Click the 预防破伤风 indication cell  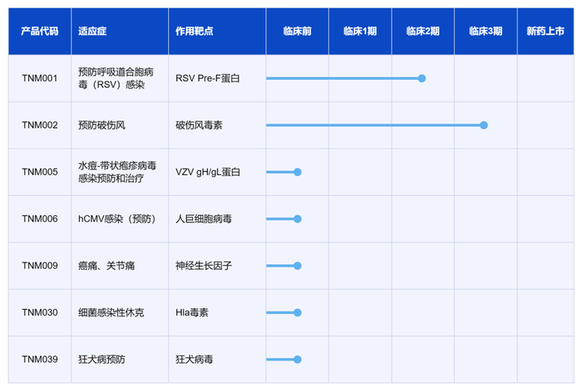120,125
